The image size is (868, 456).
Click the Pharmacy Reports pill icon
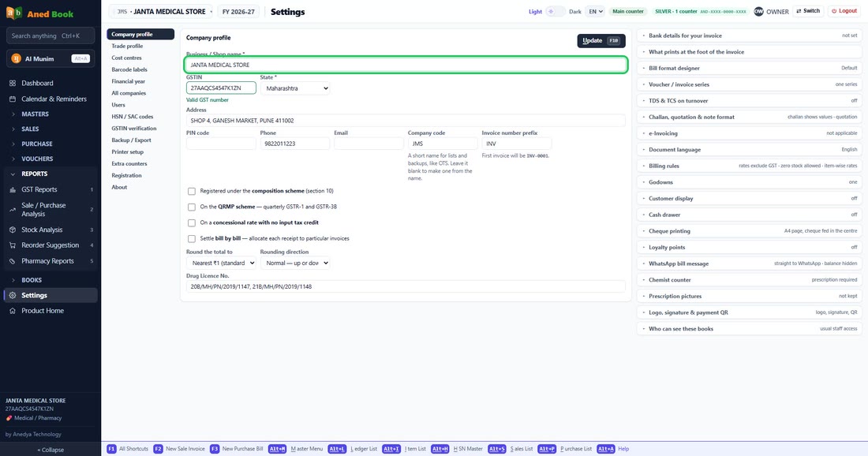pyautogui.click(x=13, y=261)
